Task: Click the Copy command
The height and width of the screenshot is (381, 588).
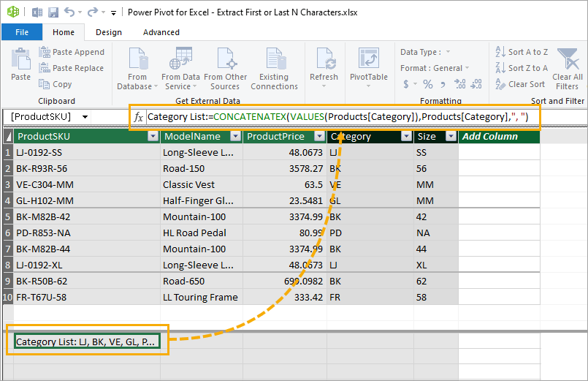Action: pyautogui.click(x=55, y=84)
